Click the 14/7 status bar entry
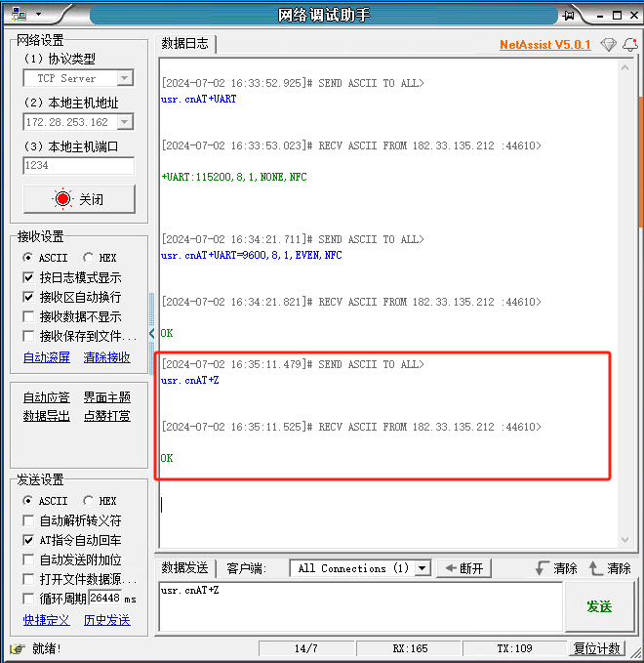This screenshot has width=644, height=663. (x=306, y=648)
